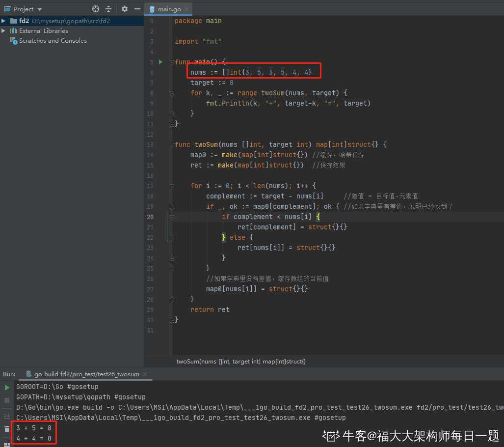Click the GOPATH console output line
The image size is (504, 447).
pyautogui.click(x=80, y=397)
